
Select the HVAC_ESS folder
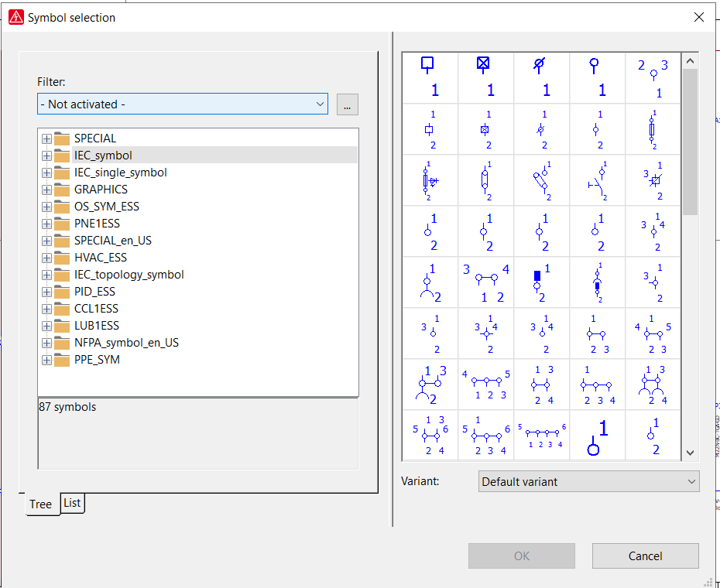[100, 258]
